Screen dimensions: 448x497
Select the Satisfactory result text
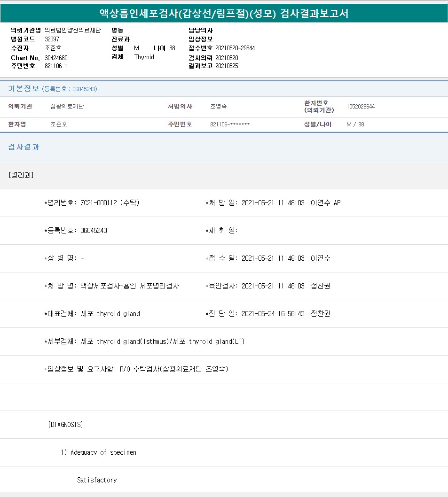pyautogui.click(x=97, y=480)
